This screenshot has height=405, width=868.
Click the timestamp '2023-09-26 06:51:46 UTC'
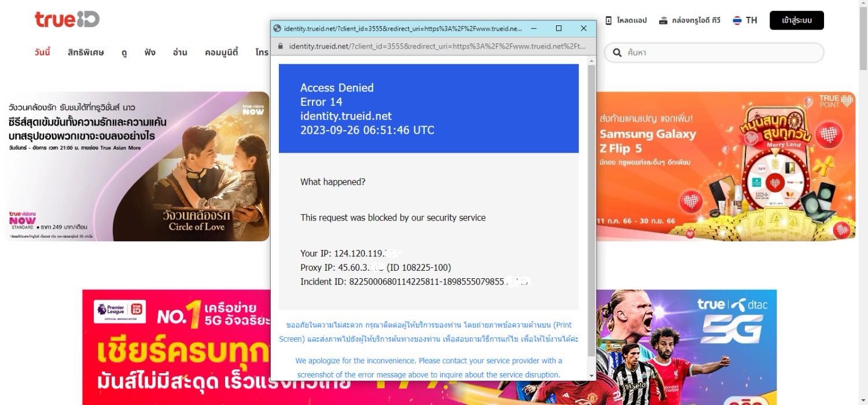(x=367, y=130)
